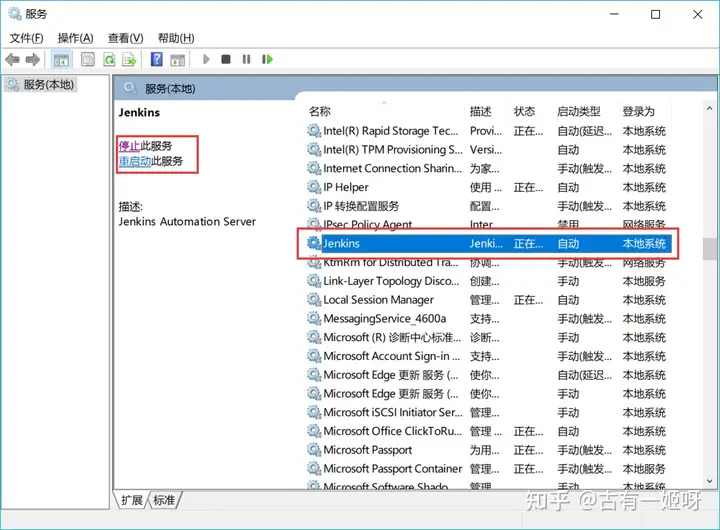Click gear icon beside Microsoft Office ClickToRun

[x=314, y=431]
